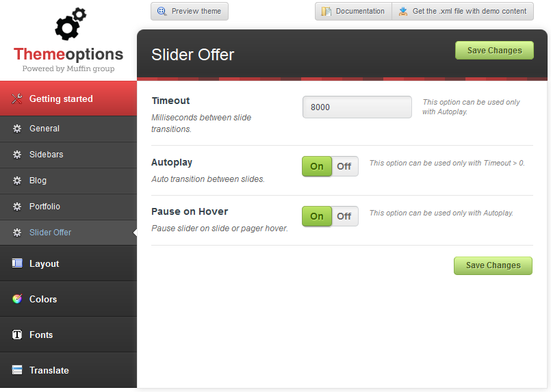Switch Pause on Hover to Off
The image size is (551, 392).
344,216
